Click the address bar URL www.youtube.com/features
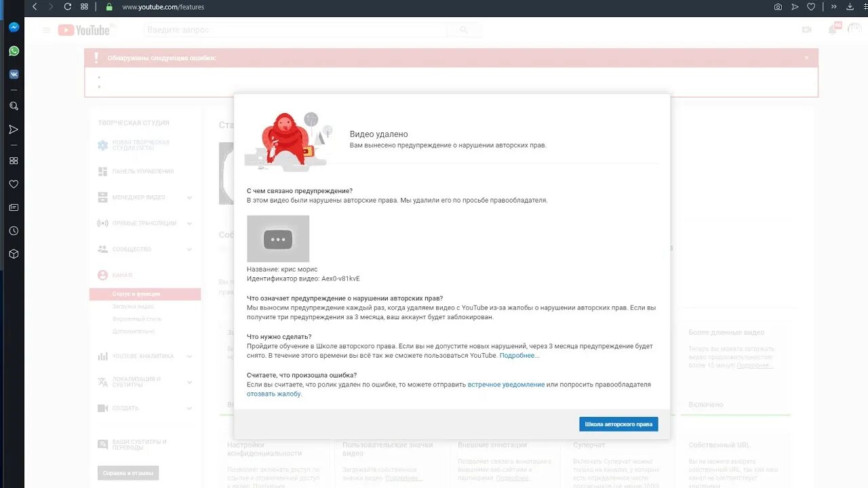Viewport: 868px width, 488px height. tap(163, 7)
